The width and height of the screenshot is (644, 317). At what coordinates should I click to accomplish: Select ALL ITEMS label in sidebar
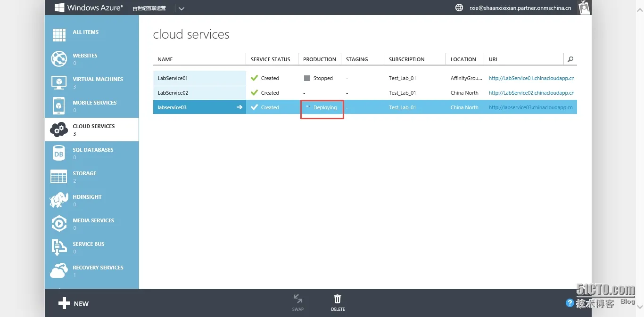click(x=86, y=32)
